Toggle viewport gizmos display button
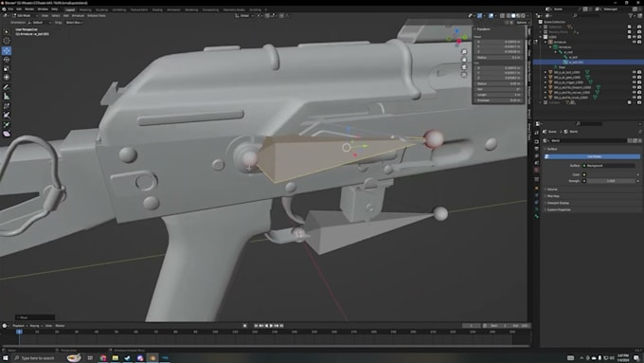644x363 pixels. point(479,15)
